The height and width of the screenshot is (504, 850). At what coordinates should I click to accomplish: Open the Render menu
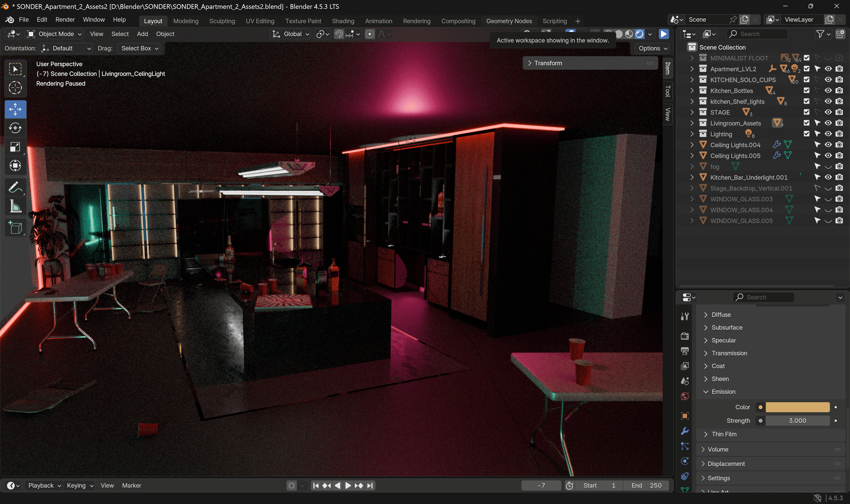point(65,20)
